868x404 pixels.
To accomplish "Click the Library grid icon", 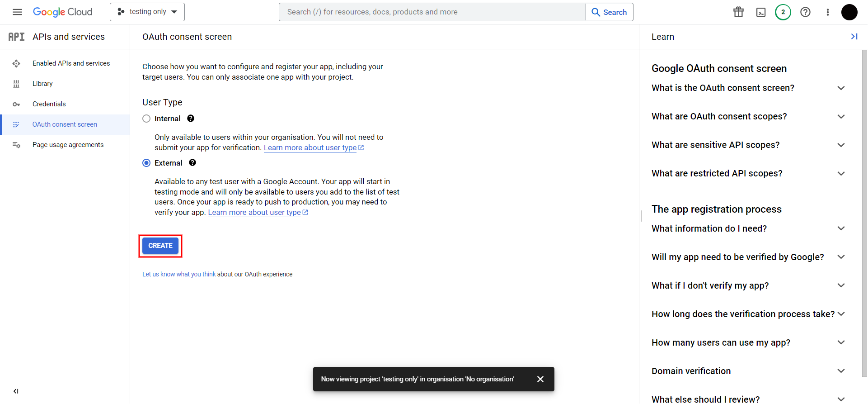I will click(16, 84).
